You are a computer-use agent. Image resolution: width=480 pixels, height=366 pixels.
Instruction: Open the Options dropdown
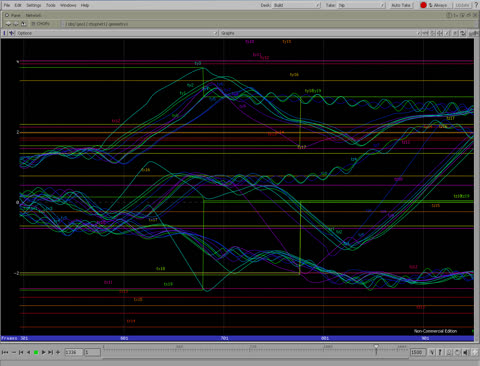[117, 33]
